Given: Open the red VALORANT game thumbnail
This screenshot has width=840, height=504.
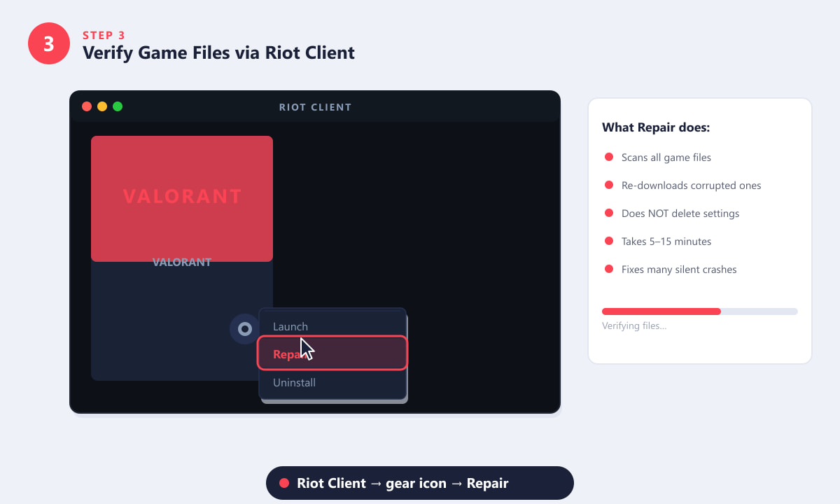Looking at the screenshot, I should [x=182, y=199].
